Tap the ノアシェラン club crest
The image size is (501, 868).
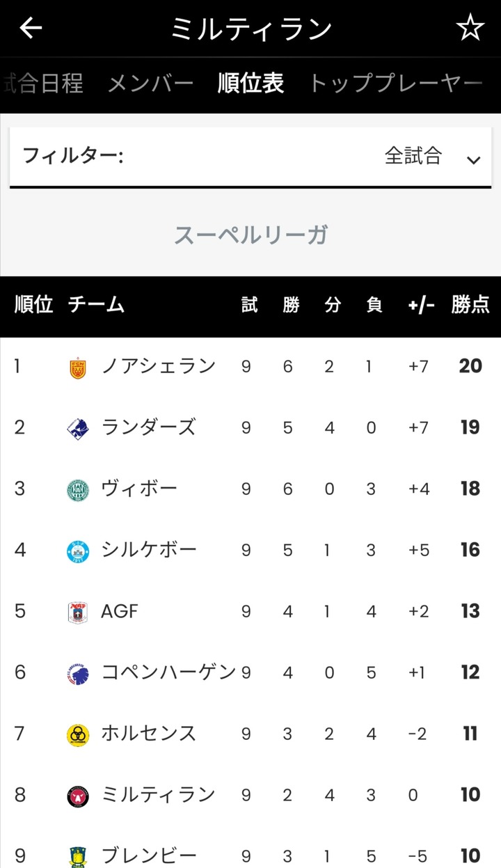click(x=78, y=368)
